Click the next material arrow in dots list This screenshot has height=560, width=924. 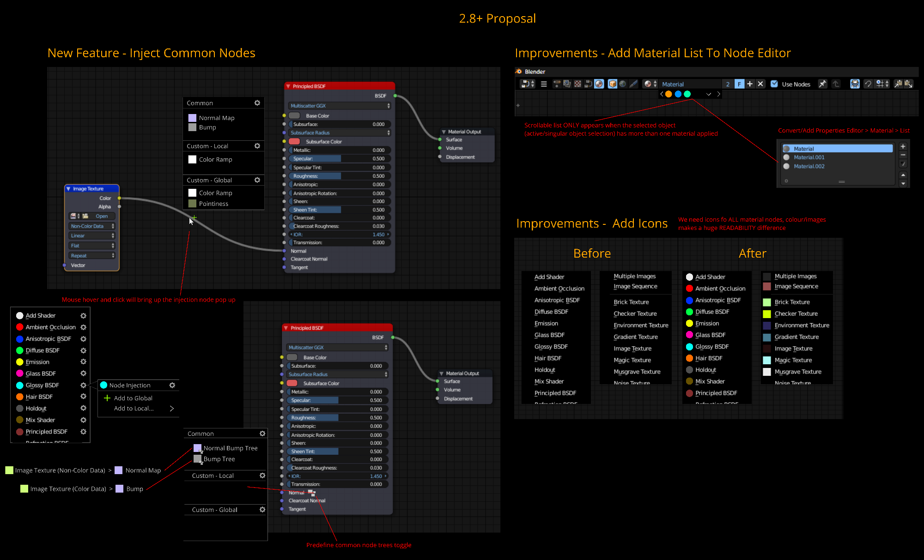click(718, 94)
